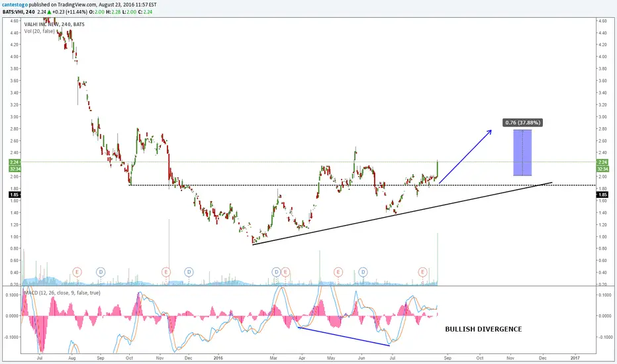Screen dimensions: 617x364
Task: Click the earnings E marker above May
Action: tap(338, 272)
